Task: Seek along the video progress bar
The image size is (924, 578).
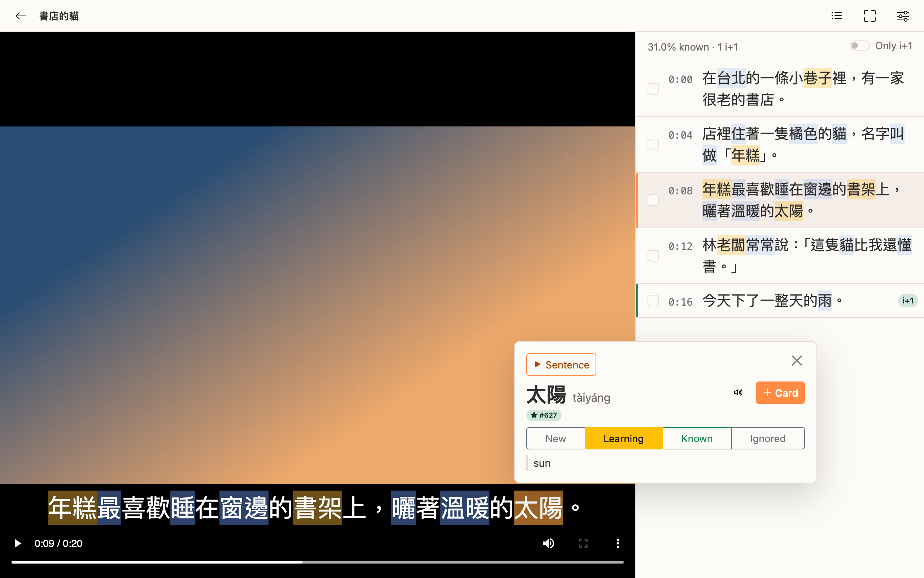Action: coord(317,562)
